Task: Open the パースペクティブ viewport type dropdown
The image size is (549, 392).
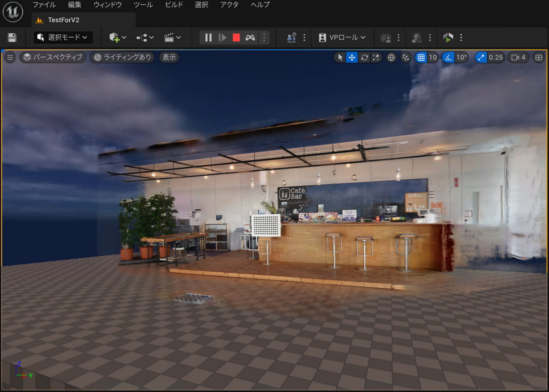Action: pos(53,57)
